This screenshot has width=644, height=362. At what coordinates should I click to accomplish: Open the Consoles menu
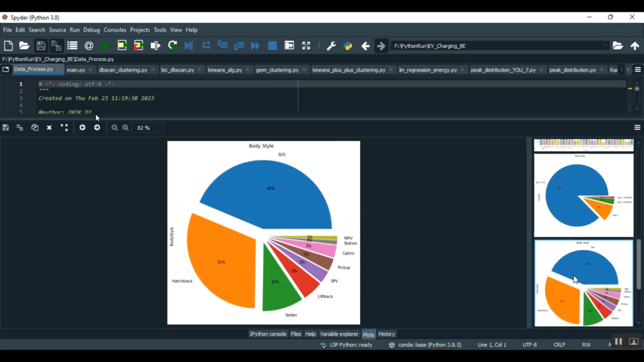coord(115,30)
